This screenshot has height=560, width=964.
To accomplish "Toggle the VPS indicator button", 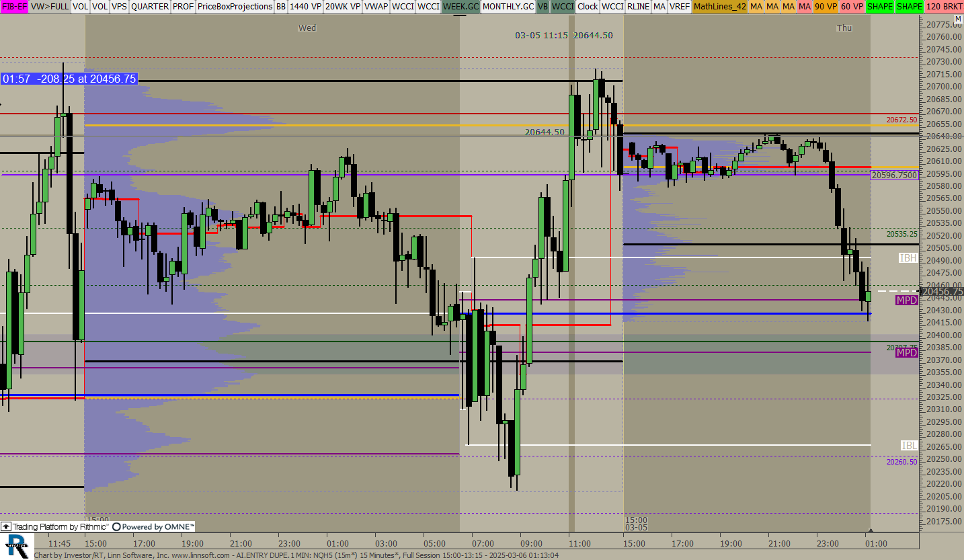I will (119, 6).
